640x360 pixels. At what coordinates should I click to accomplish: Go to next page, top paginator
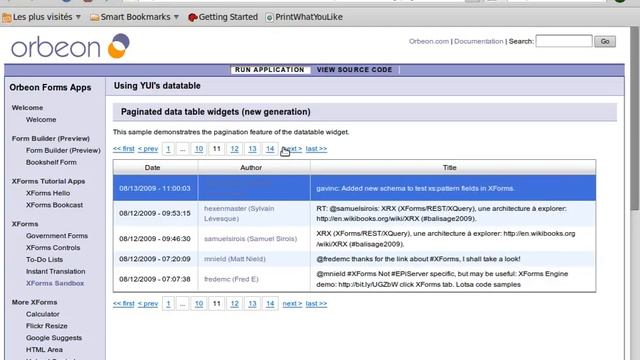click(292, 149)
